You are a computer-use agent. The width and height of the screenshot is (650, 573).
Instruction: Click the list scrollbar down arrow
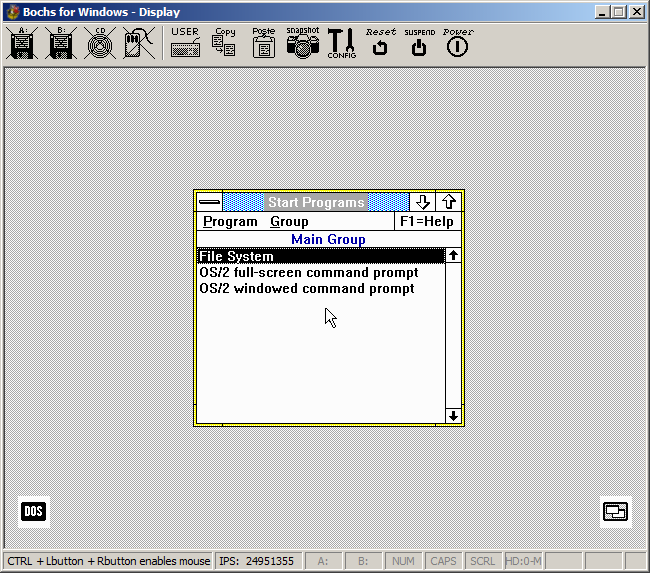pos(453,415)
